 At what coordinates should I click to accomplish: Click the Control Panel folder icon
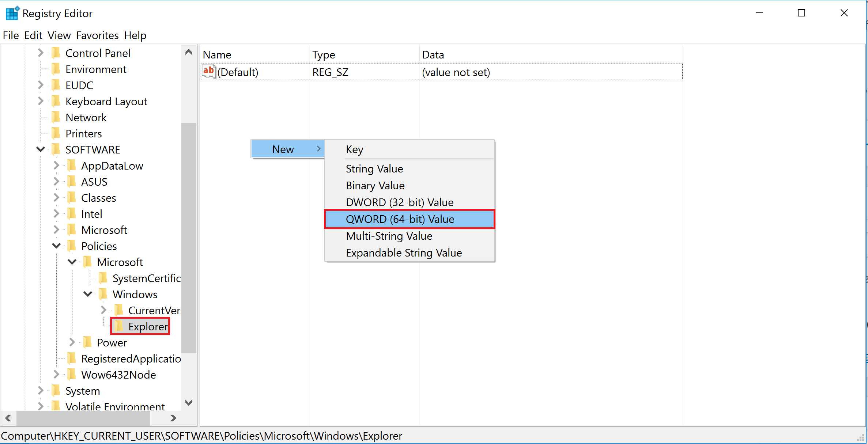56,53
